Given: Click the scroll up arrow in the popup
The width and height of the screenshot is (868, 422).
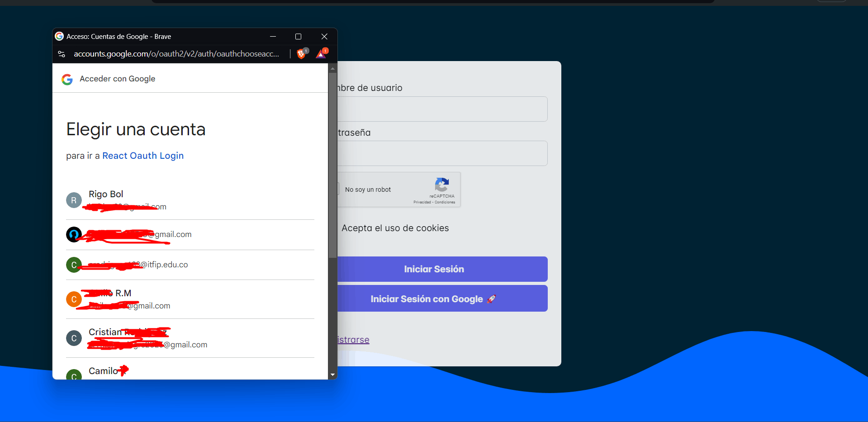Looking at the screenshot, I should point(333,69).
